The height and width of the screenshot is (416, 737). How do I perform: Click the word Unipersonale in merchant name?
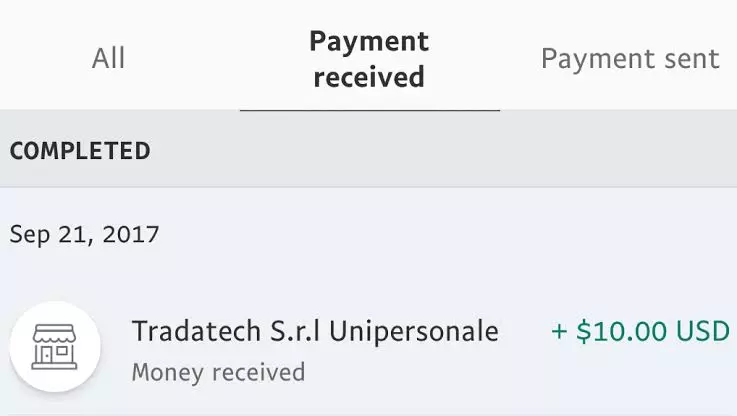coord(414,332)
